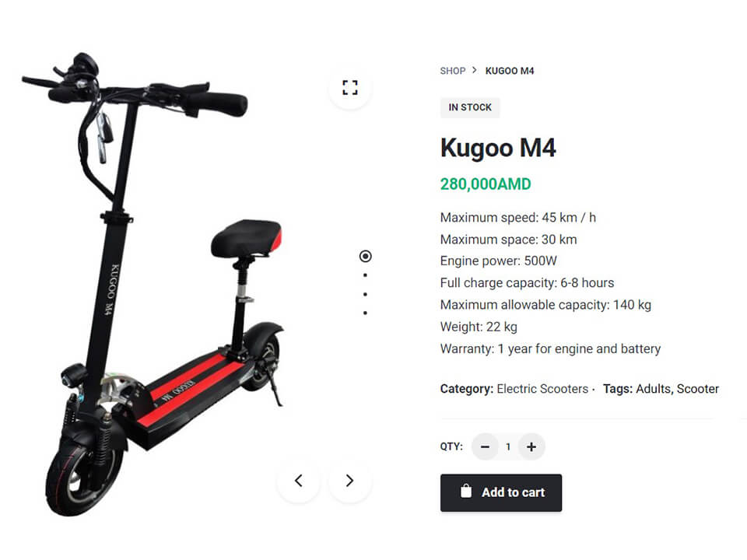Image resolution: width=747 pixels, height=560 pixels.
Task: Open the Scooter tag link
Action: pyautogui.click(x=698, y=389)
